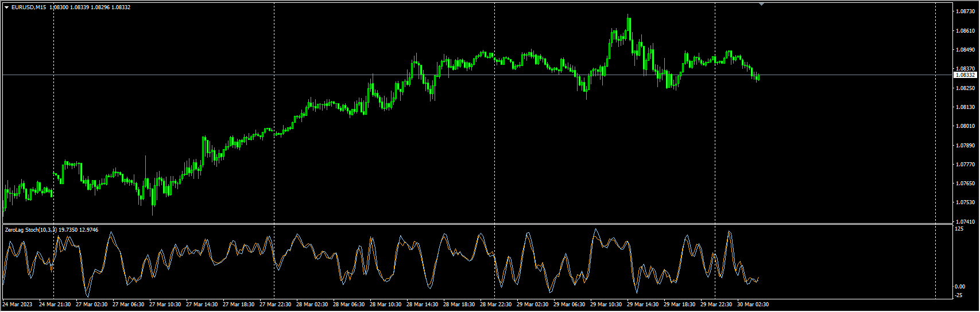Click the 29 Mar 22:30 time label
980x312 pixels.
coord(715,305)
